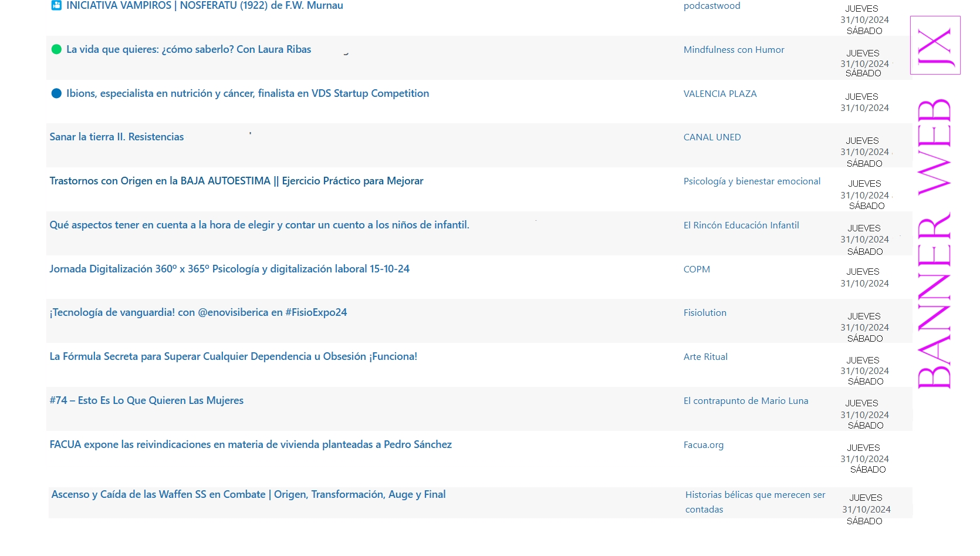
Task: Open the BAJA AUTOESTIMA trastornos link
Action: [236, 181]
